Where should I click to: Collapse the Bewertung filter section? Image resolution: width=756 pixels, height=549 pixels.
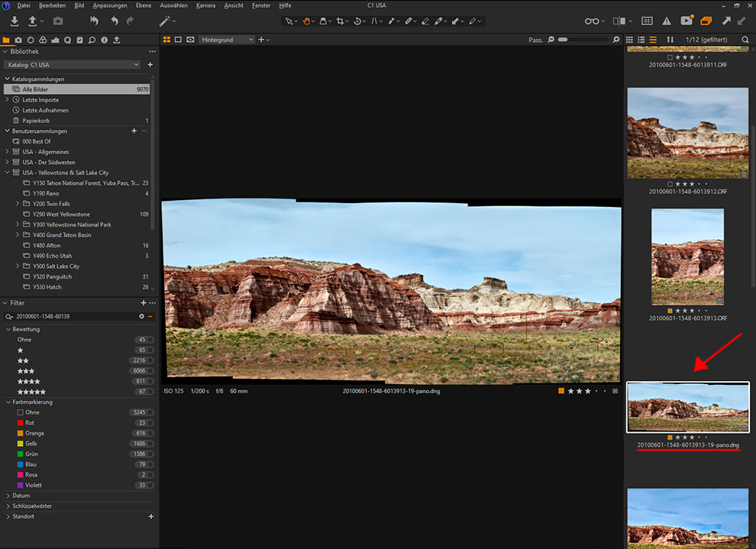(8, 329)
